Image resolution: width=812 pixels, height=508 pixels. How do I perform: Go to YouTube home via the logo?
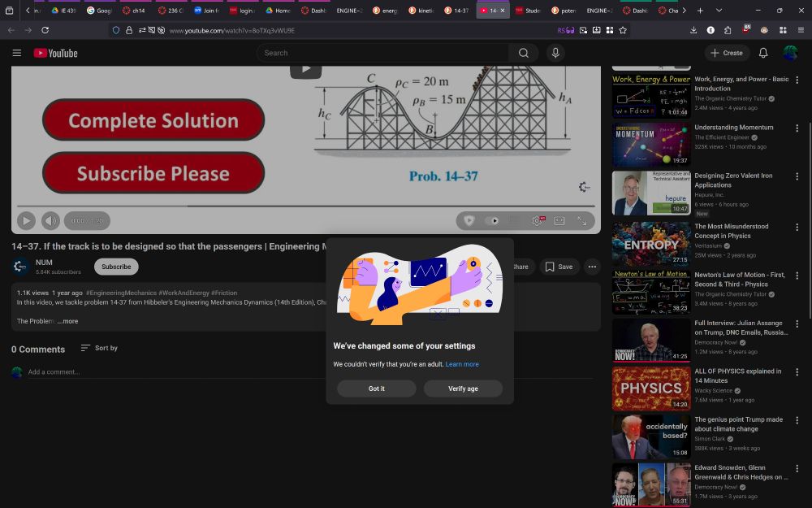(x=54, y=52)
